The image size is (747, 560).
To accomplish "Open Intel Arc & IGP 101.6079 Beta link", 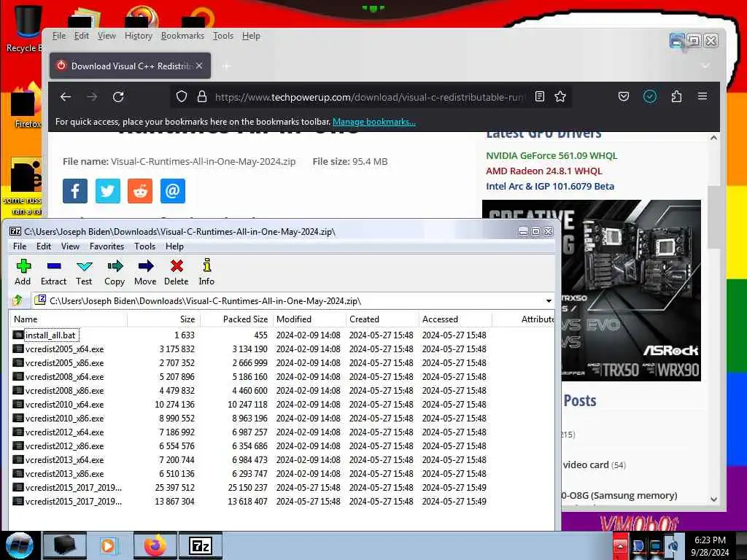I will [x=550, y=186].
